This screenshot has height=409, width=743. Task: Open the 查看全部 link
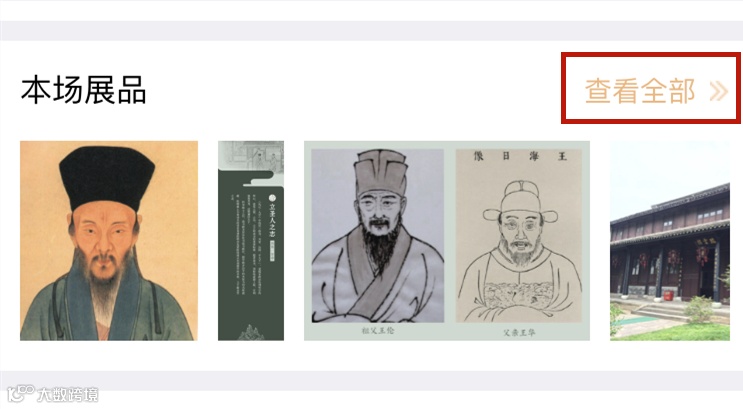tap(640, 91)
